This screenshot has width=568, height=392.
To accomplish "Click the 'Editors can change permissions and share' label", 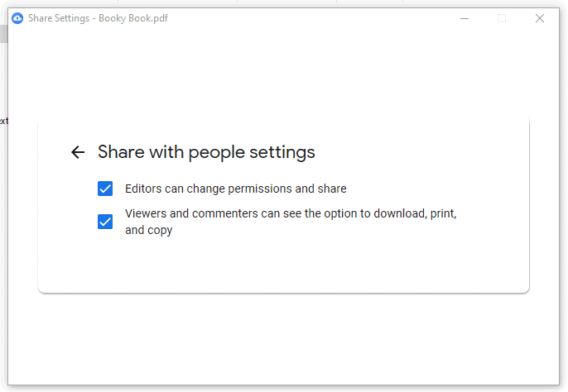I will 236,189.
